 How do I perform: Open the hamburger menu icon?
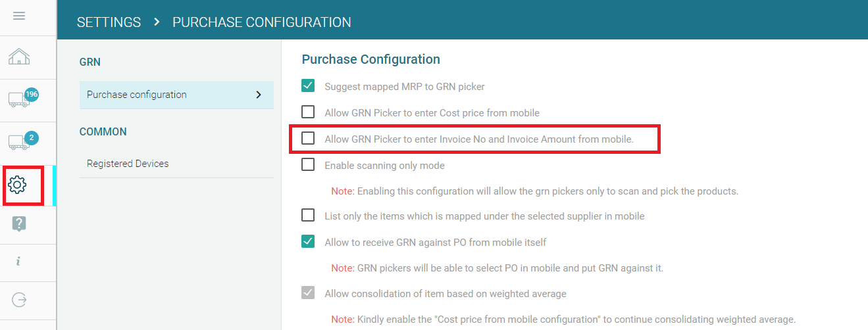point(19,16)
